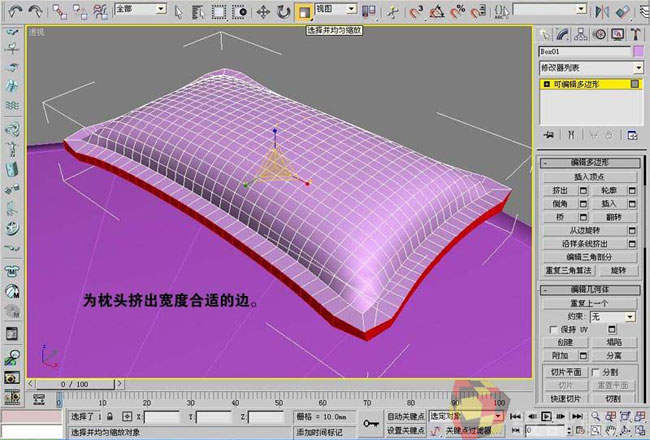650x440 pixels.
Task: Open settings box next to 插入
Action: coord(632,204)
